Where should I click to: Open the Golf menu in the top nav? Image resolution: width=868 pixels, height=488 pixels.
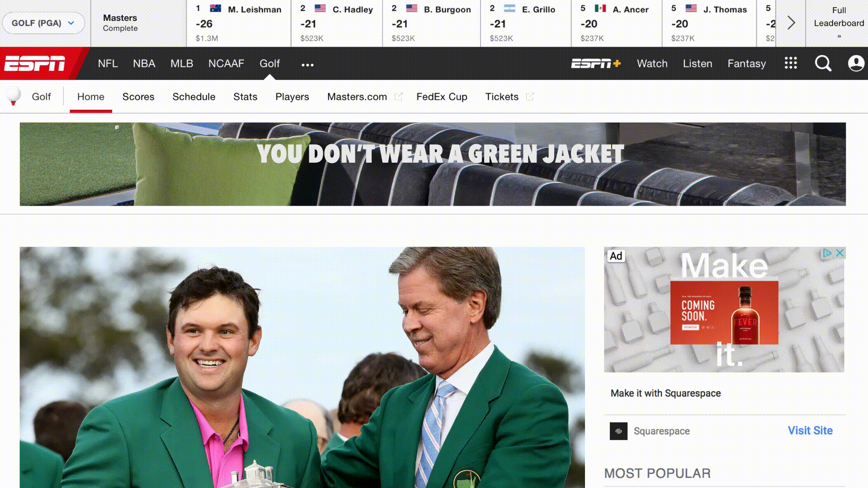pyautogui.click(x=269, y=64)
